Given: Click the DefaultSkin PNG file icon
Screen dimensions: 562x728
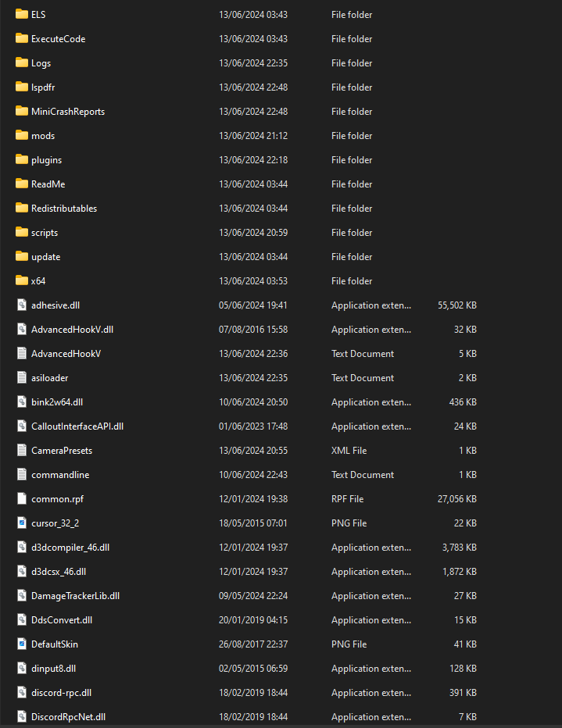Looking at the screenshot, I should pyautogui.click(x=22, y=644).
